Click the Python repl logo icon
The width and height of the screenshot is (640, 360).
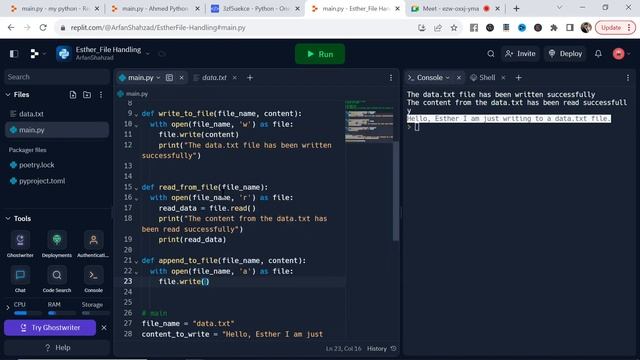(x=64, y=53)
